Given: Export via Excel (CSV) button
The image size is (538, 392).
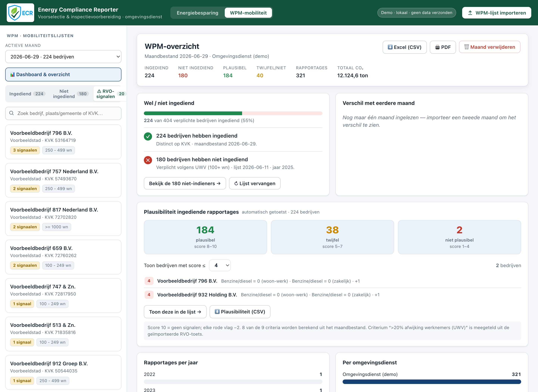Looking at the screenshot, I should (405, 47).
